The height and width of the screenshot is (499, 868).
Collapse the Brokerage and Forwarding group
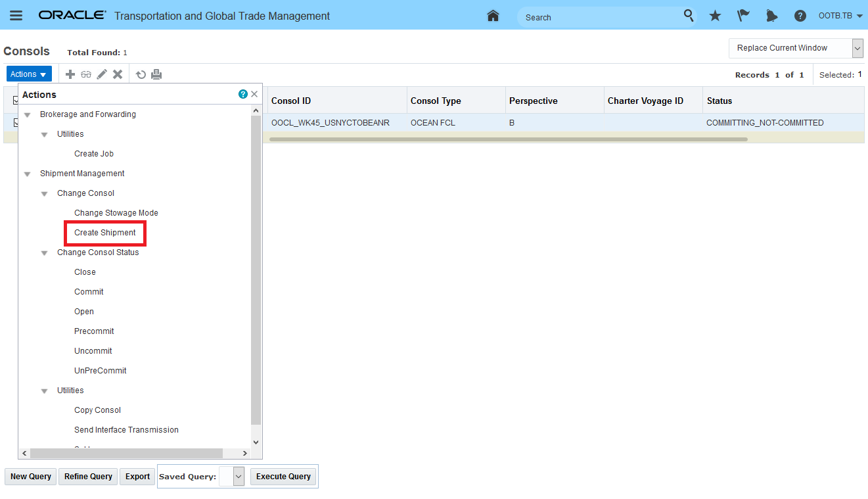27,115
